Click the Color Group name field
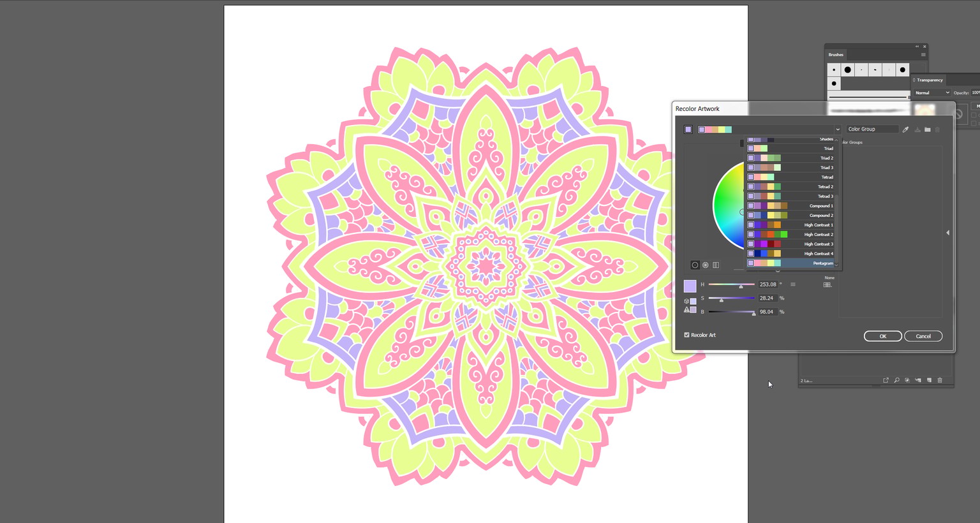 click(x=872, y=129)
